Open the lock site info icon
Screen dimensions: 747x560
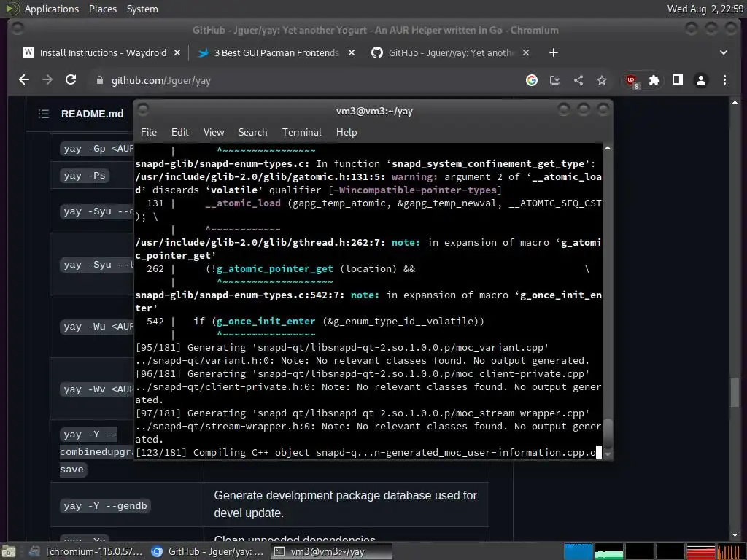[99, 80]
